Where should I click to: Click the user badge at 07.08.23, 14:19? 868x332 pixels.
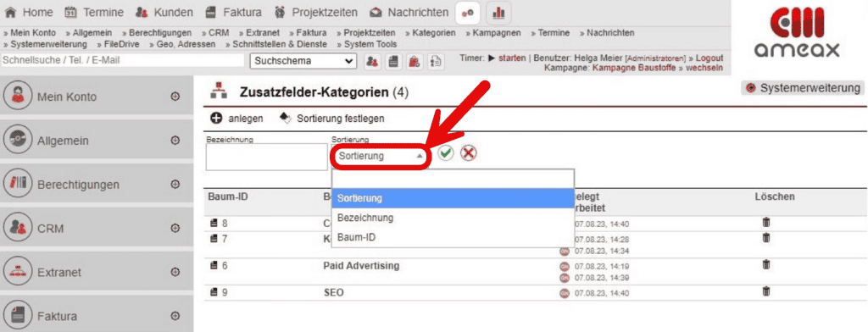(565, 267)
